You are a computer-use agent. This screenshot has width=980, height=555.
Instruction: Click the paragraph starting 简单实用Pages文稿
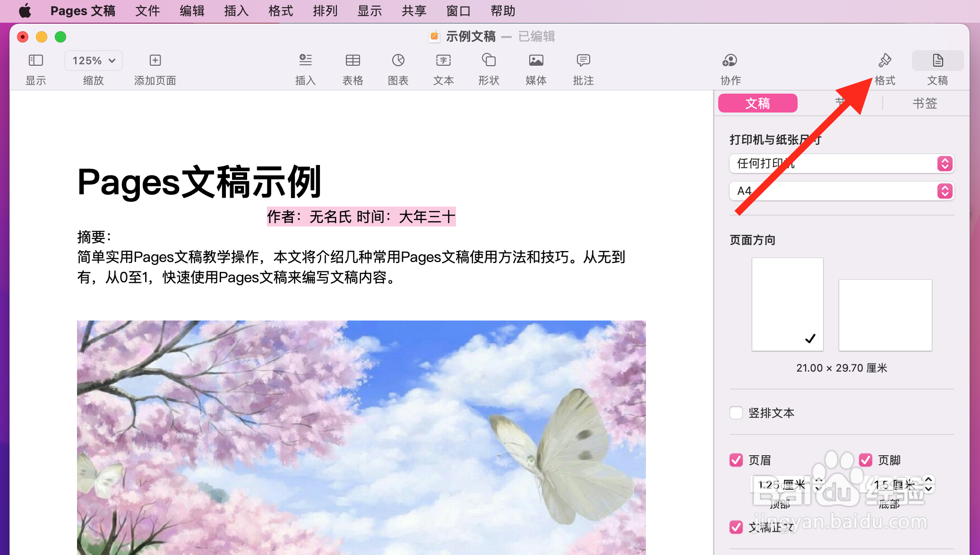351,267
